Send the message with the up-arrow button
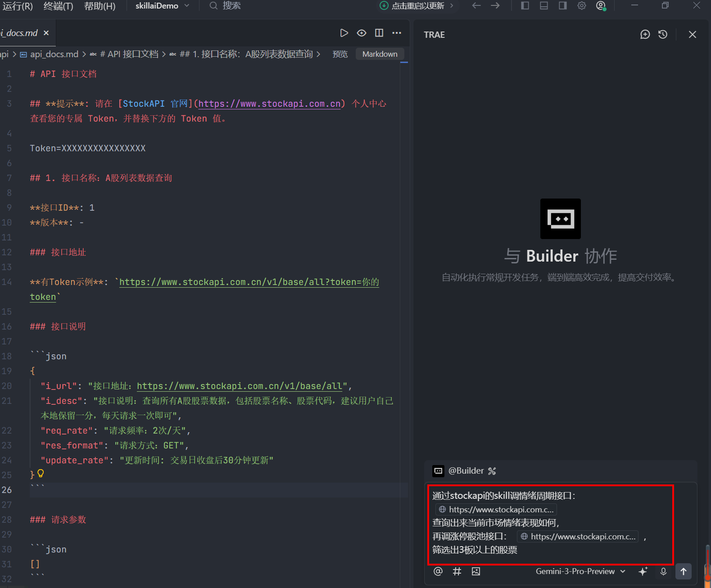 click(x=683, y=571)
